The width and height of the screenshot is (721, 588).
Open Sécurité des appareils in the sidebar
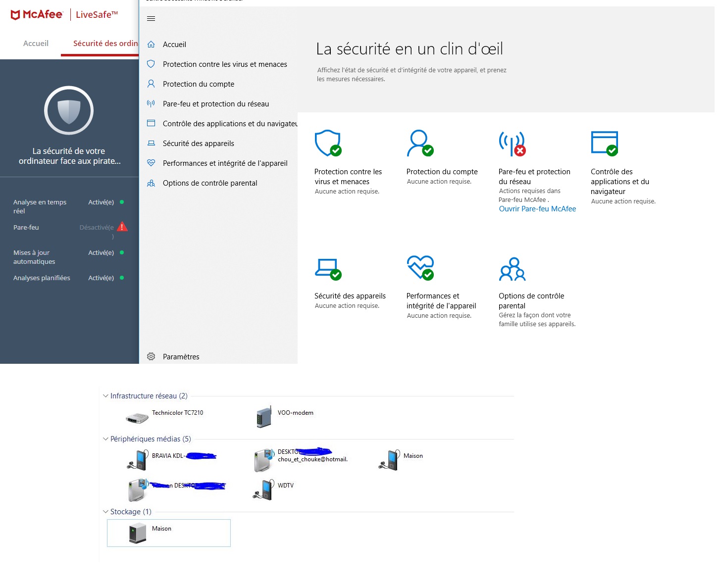(199, 144)
